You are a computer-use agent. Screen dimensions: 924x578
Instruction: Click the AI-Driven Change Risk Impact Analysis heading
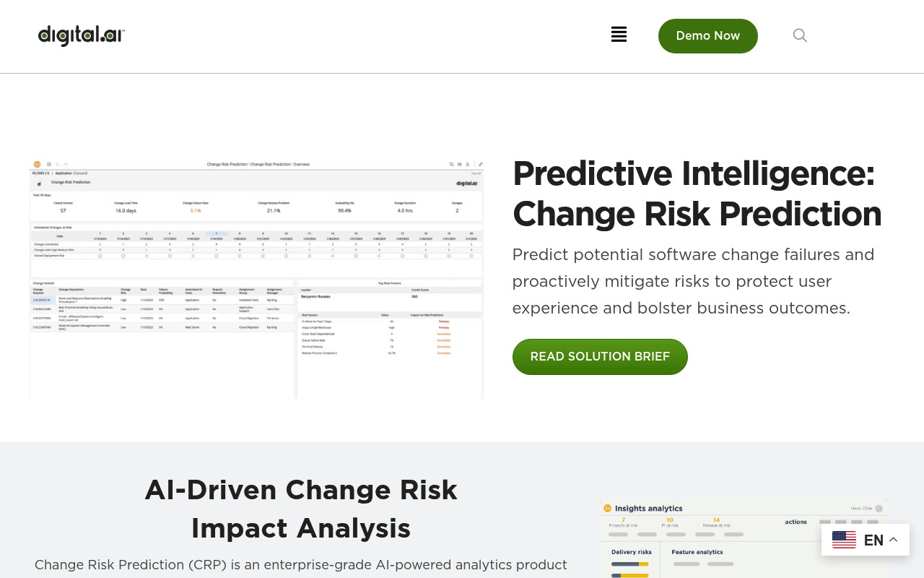pyautogui.click(x=301, y=509)
